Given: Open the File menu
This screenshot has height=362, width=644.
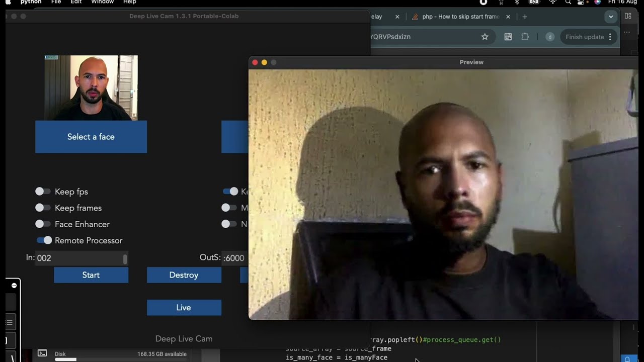Looking at the screenshot, I should (56, 2).
